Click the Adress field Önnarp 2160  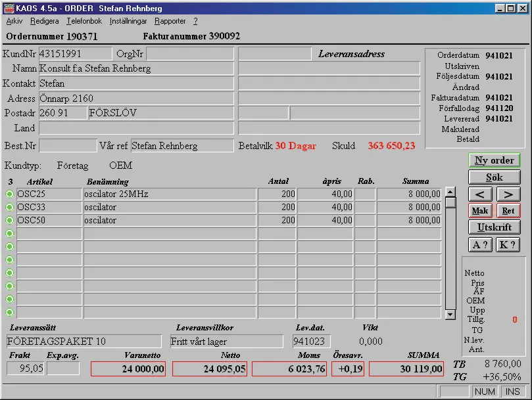(x=136, y=99)
